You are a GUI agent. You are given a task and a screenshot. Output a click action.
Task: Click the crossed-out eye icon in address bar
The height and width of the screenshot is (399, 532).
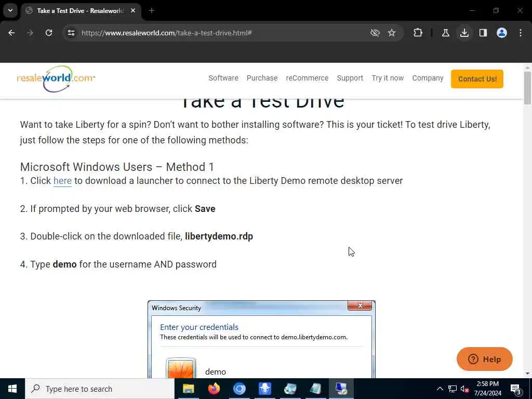coord(375,33)
